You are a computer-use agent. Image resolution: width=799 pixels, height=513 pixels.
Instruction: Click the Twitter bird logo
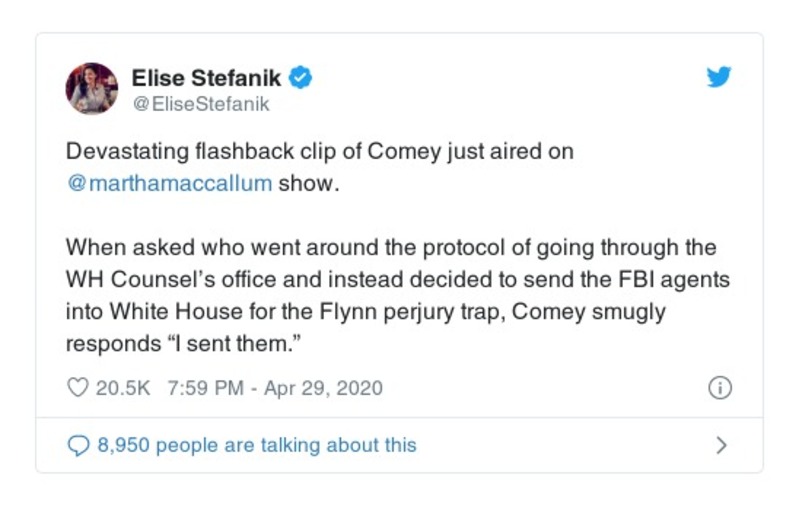pos(719,77)
